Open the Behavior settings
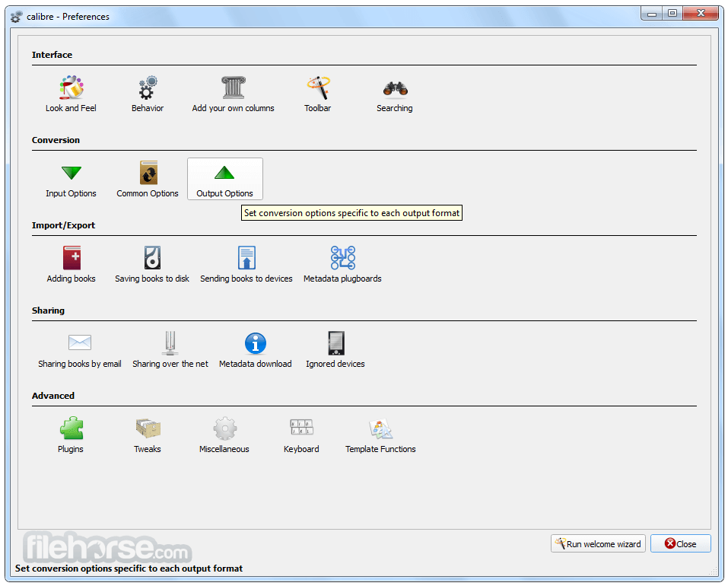This screenshot has height=586, width=728. (148, 94)
